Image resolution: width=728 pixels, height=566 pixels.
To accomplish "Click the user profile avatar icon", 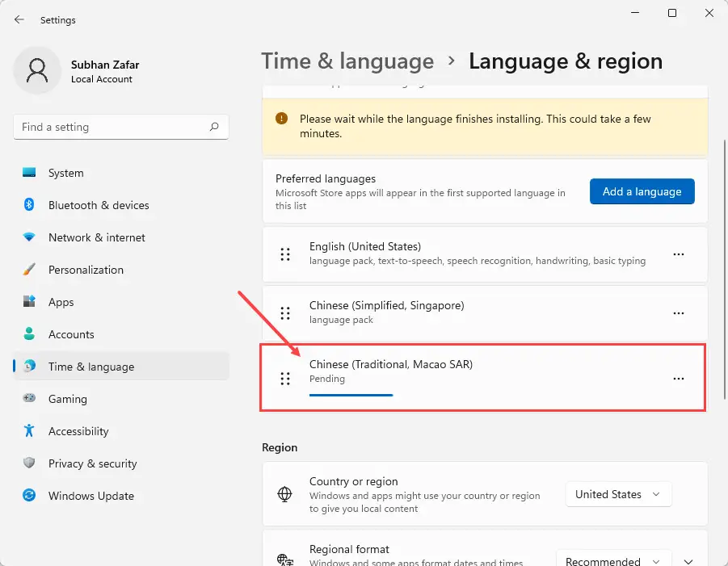I will (x=37, y=70).
